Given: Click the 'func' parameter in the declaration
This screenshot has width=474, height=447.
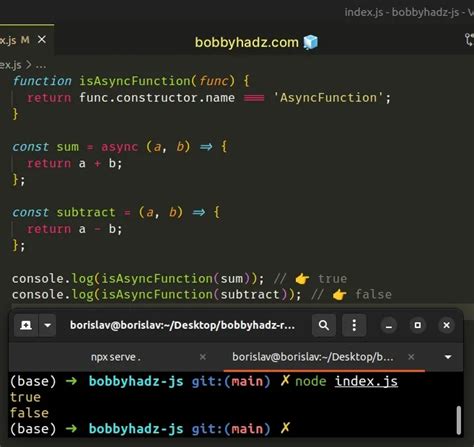Looking at the screenshot, I should (x=214, y=81).
